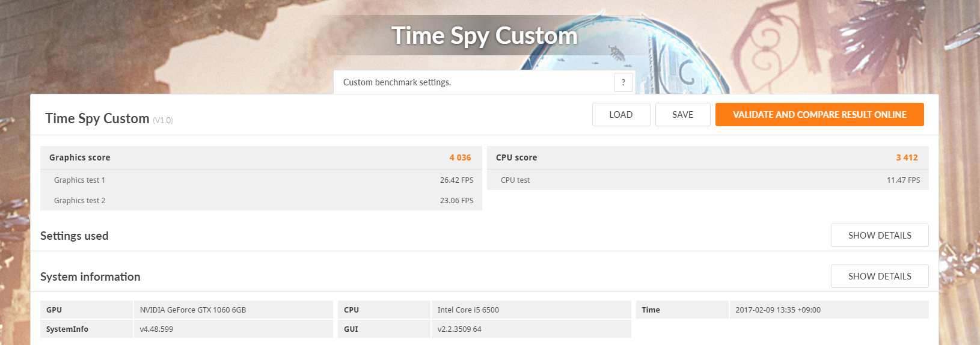980x345 pixels.
Task: Show details for System information
Action: tap(880, 276)
